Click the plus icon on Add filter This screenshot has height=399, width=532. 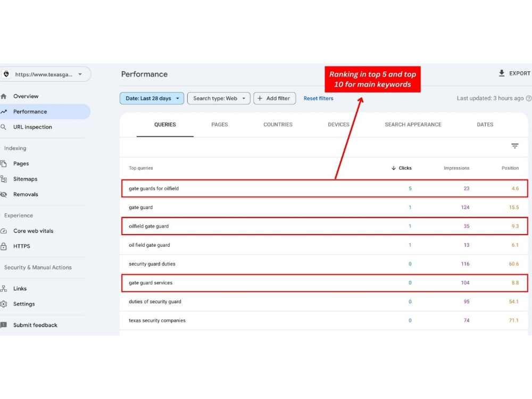point(260,98)
